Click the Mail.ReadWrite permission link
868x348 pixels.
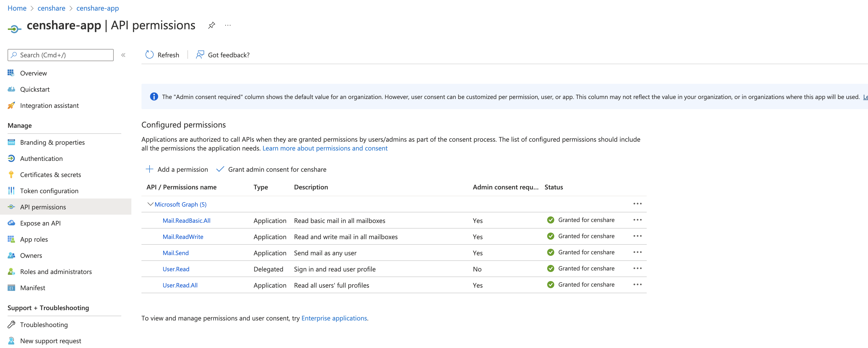tap(183, 237)
